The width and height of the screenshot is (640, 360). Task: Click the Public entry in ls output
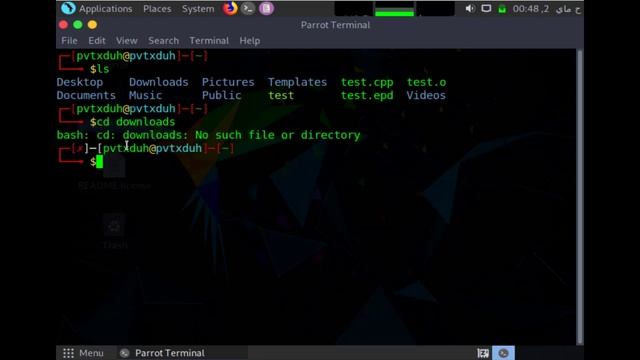pos(221,95)
